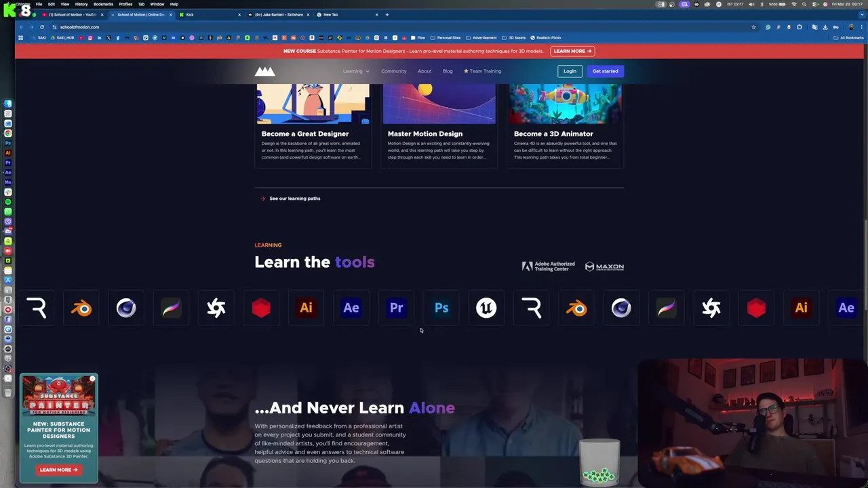Click LEARN MORE in the top banner

(572, 51)
